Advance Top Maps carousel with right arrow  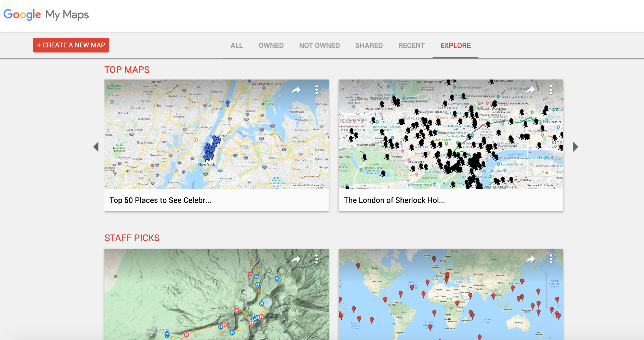(575, 147)
